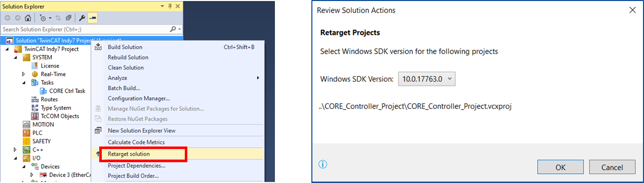Viewport: 644px width, 183px height.
Task: Click OK in Review Solution Actions dialog
Action: [560, 167]
